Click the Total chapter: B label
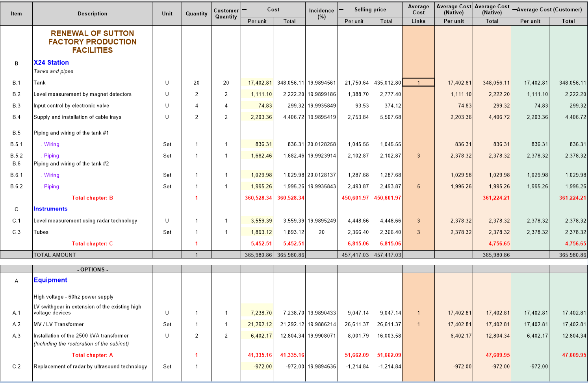 92,198
